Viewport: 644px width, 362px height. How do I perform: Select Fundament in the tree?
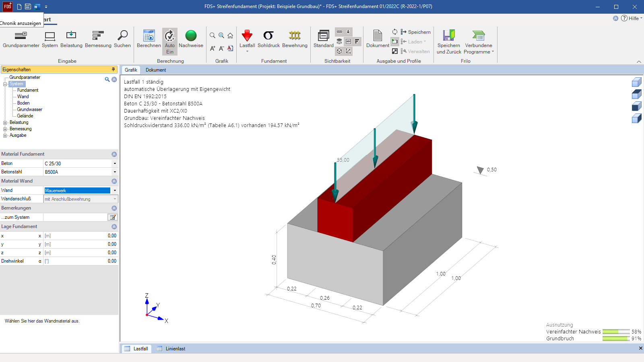coord(28,90)
